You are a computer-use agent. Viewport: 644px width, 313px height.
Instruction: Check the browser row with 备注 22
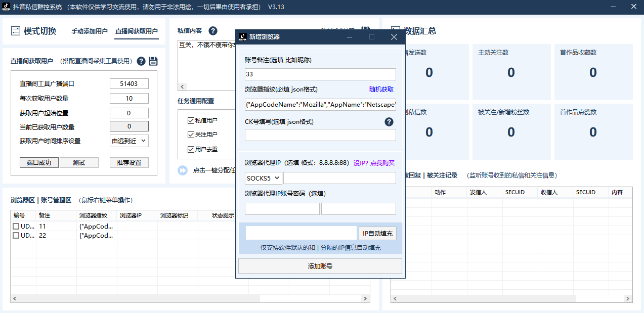point(16,236)
